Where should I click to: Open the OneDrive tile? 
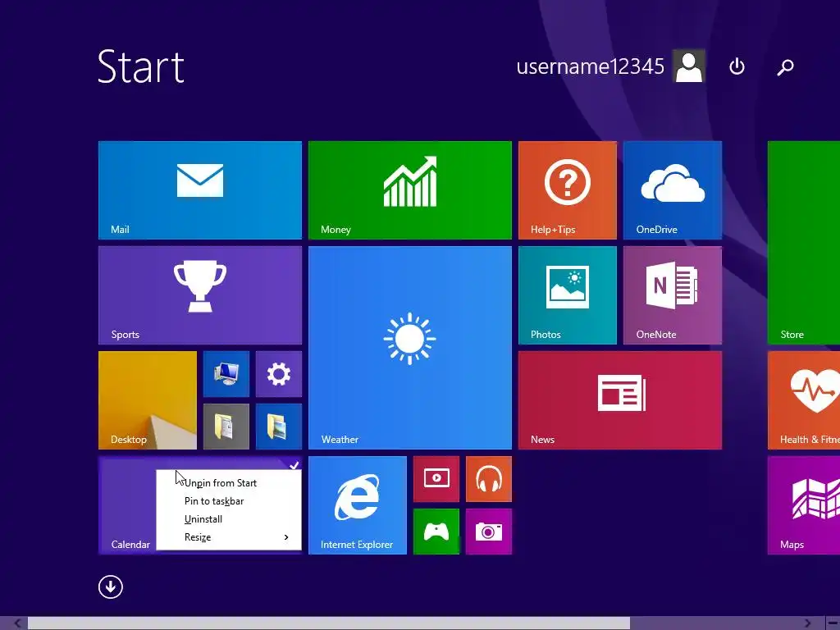673,190
